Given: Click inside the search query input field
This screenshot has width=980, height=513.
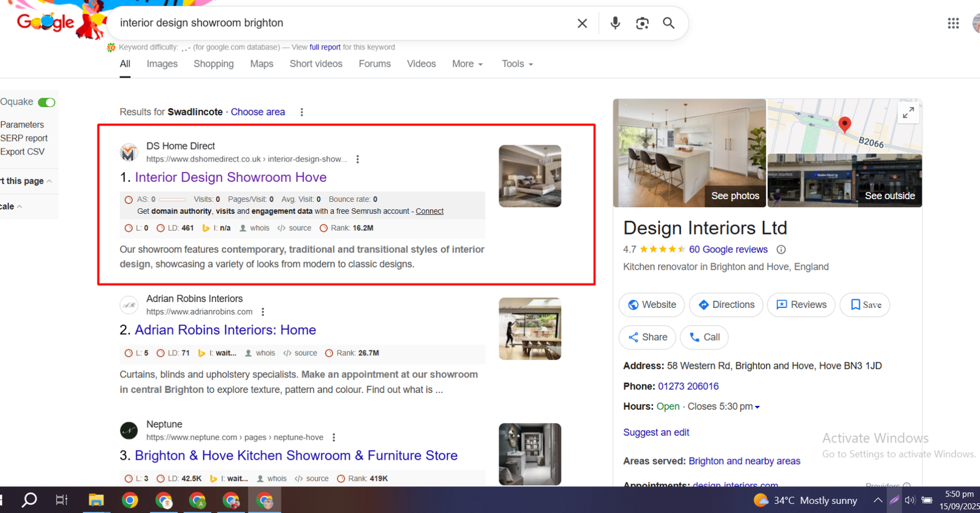Looking at the screenshot, I should [x=337, y=23].
